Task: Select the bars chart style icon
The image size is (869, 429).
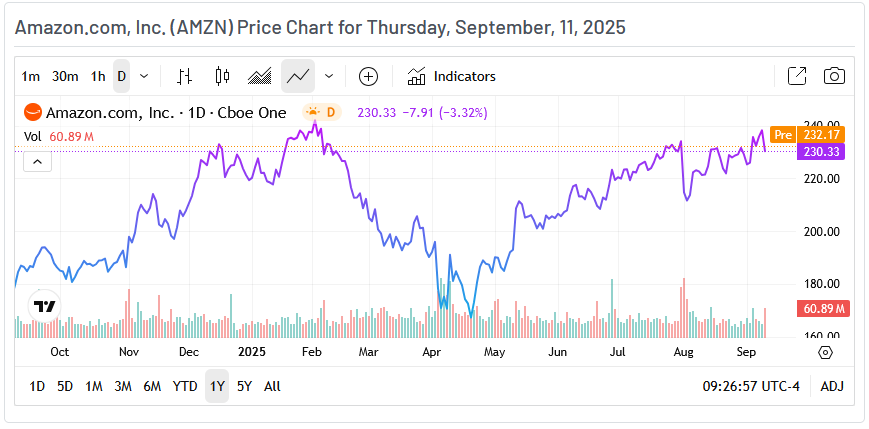Action: point(184,76)
